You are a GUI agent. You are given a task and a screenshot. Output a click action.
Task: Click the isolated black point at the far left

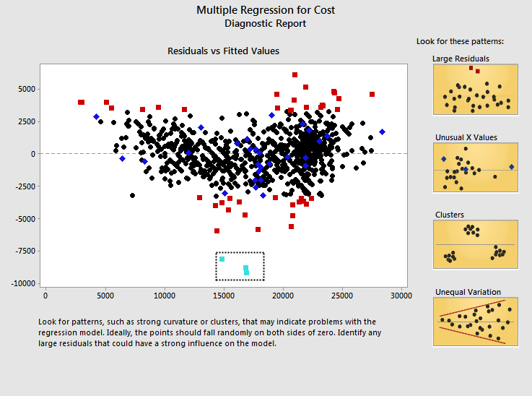tap(132, 195)
